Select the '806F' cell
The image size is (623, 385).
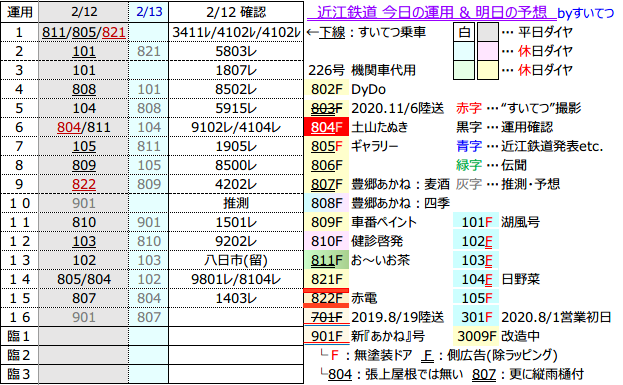coord(327,165)
